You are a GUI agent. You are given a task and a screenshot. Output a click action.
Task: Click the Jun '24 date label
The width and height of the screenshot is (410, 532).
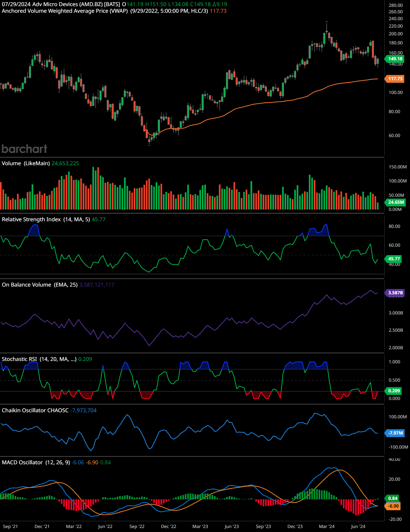click(358, 526)
